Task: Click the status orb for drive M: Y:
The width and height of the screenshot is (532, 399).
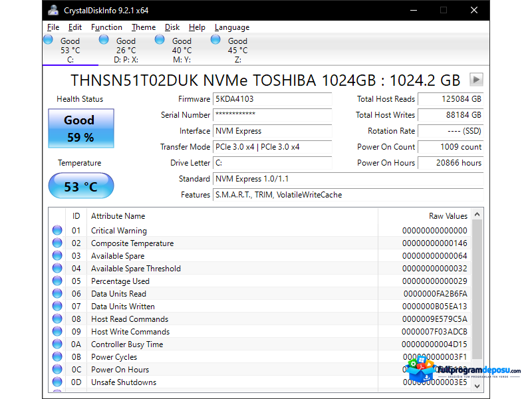Action: (x=160, y=39)
